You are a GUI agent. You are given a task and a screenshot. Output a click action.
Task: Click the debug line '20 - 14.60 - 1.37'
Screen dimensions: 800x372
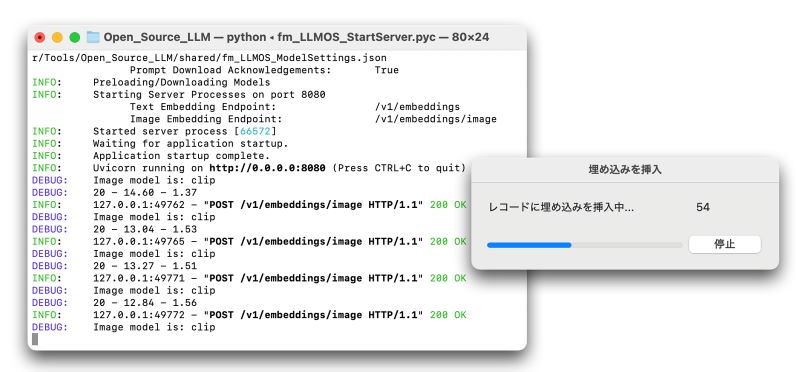point(145,192)
